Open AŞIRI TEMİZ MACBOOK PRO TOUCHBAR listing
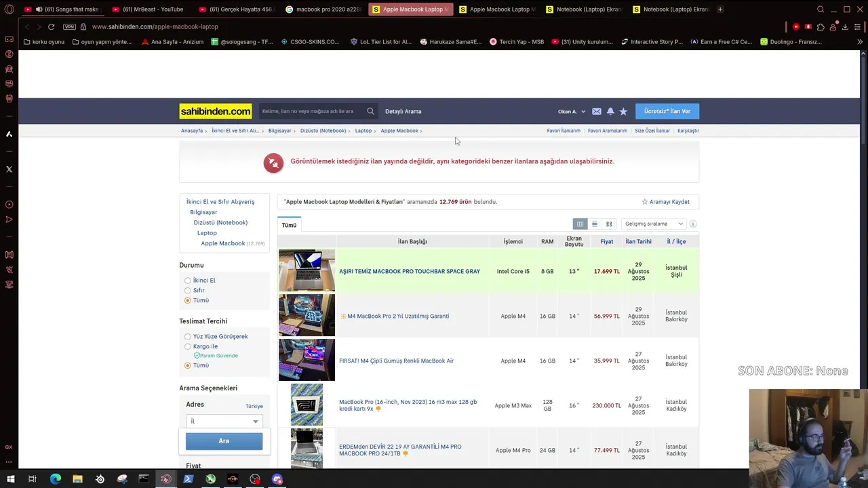Image resolution: width=868 pixels, height=488 pixels. (x=410, y=271)
